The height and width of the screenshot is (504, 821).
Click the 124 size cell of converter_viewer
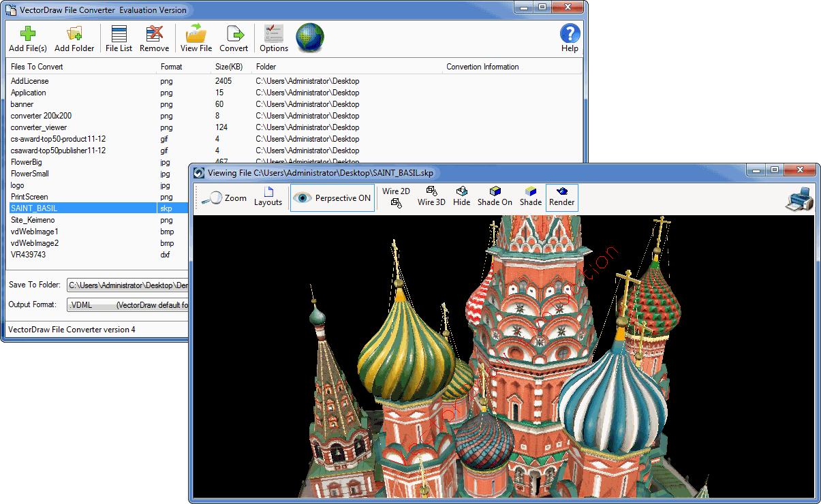click(x=221, y=127)
